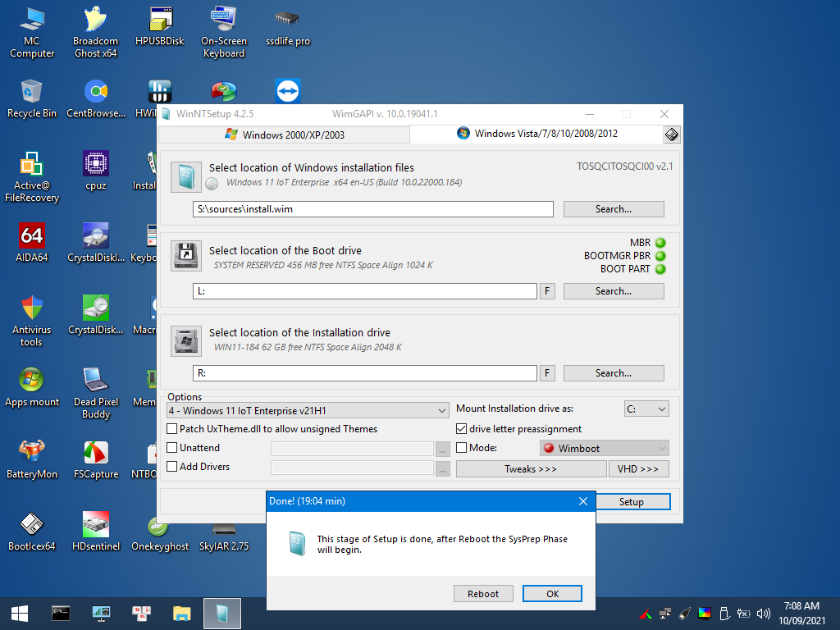
Task: Launch Dead Pixel Buddy shortcut
Action: click(x=96, y=393)
